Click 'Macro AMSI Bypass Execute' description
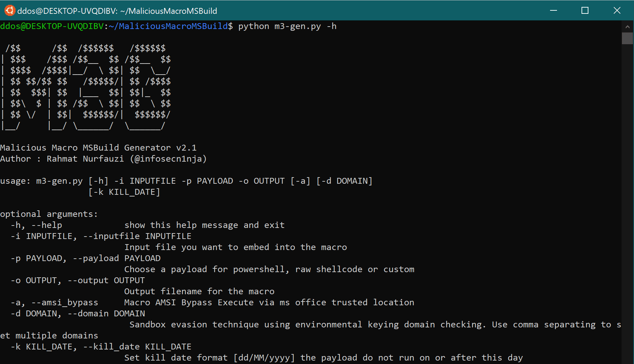Image resolution: width=634 pixels, height=364 pixels. pos(269,303)
